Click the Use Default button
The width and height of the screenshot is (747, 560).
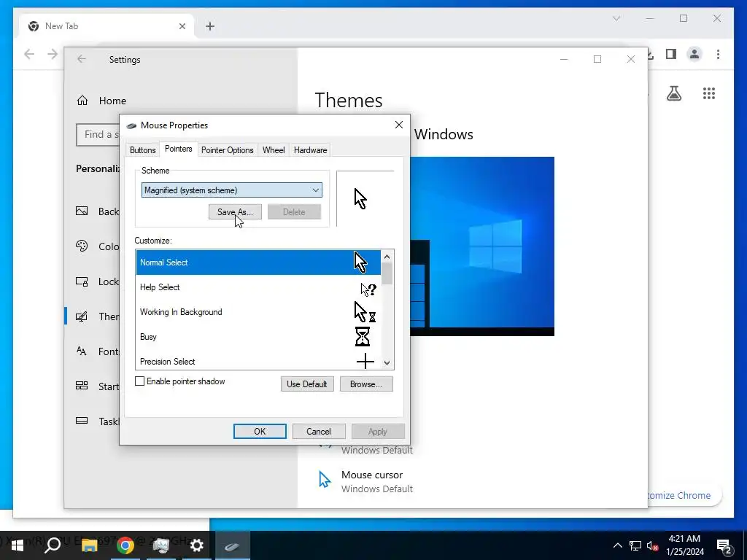click(307, 384)
